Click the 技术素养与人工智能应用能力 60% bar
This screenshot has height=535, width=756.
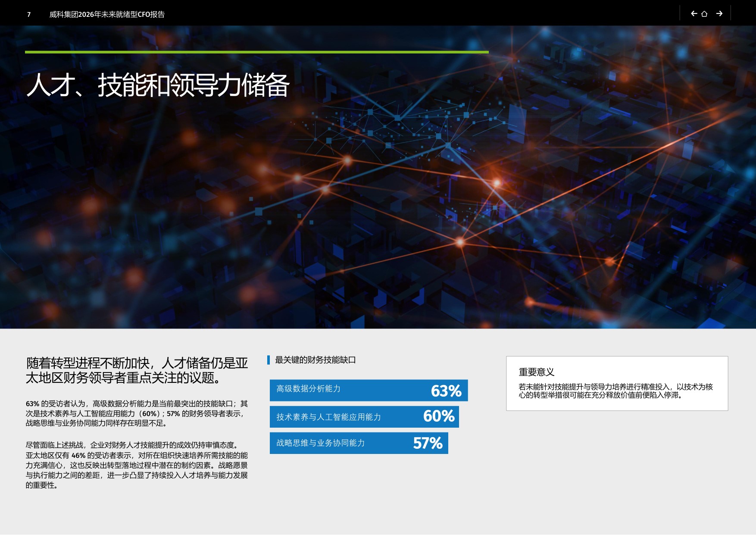point(364,417)
